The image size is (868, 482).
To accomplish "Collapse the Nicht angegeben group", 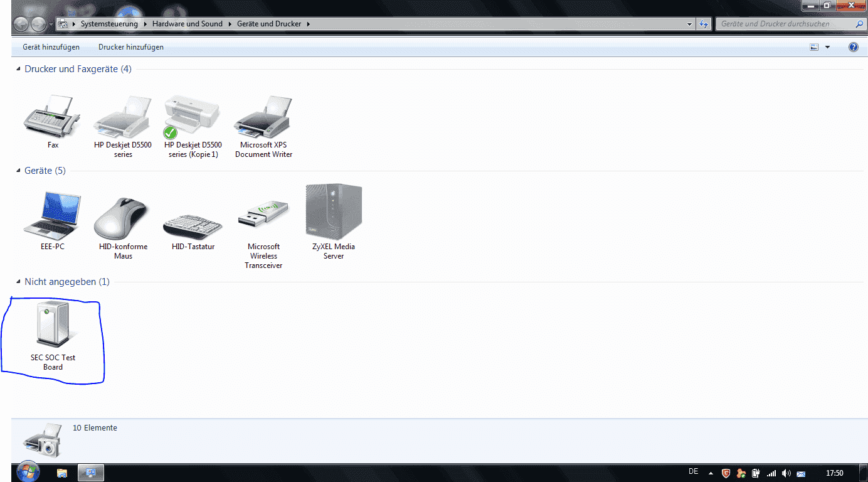I will point(18,282).
